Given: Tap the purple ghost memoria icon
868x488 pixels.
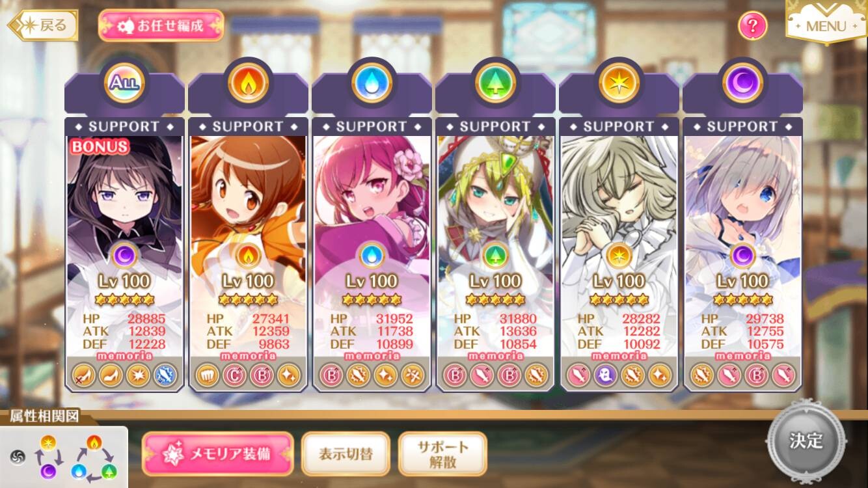Looking at the screenshot, I should (606, 375).
